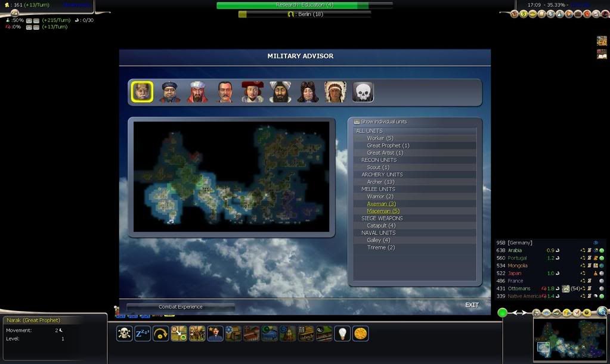This screenshot has height=364, width=610.
Task: Click the Discover Technology lightbulb action
Action: 342,333
